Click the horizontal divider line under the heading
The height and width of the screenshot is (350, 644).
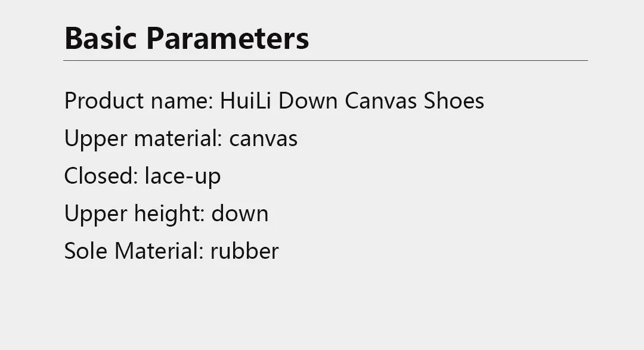(326, 60)
